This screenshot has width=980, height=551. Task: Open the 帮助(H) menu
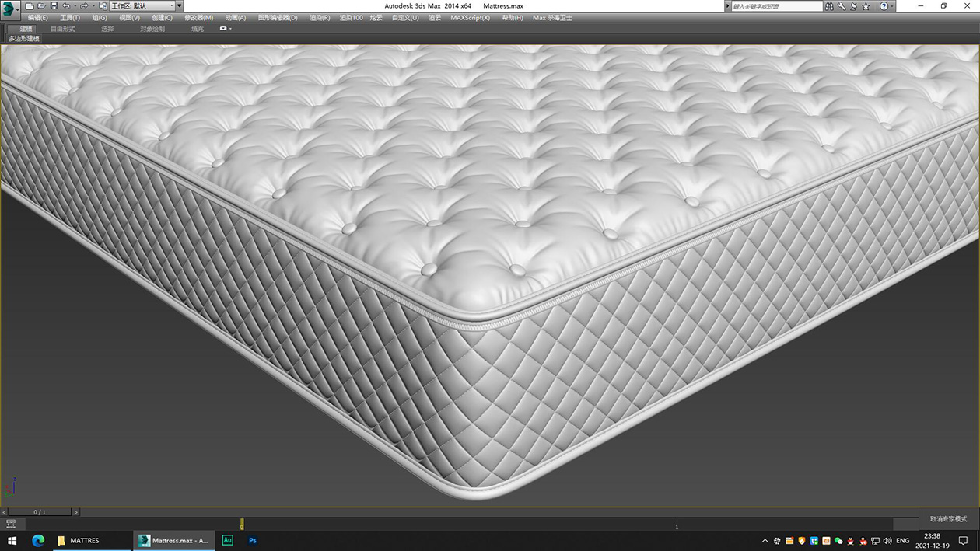[x=513, y=18]
